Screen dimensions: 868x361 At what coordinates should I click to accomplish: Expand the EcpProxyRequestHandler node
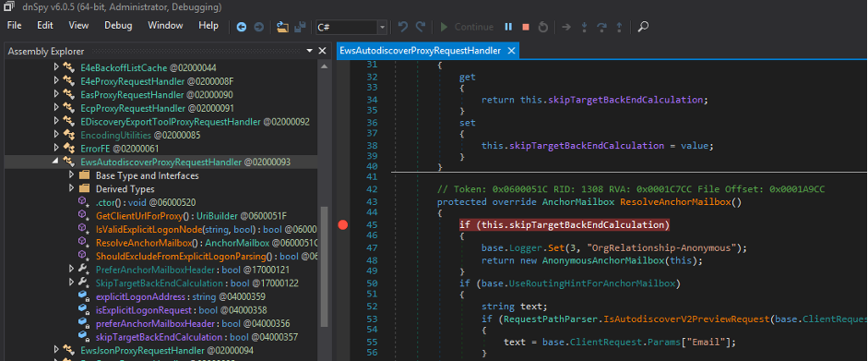click(x=56, y=108)
